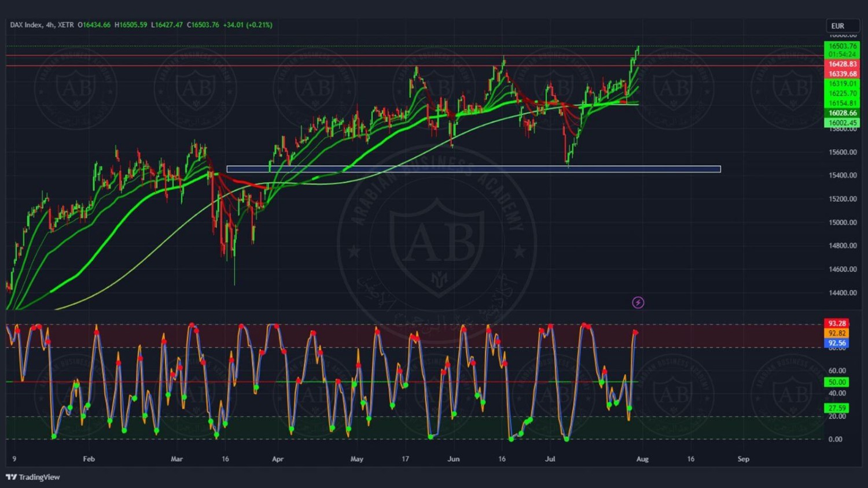This screenshot has height=488, width=868.
Task: Click the 16 date label between Mar and Apr
Action: (x=225, y=459)
